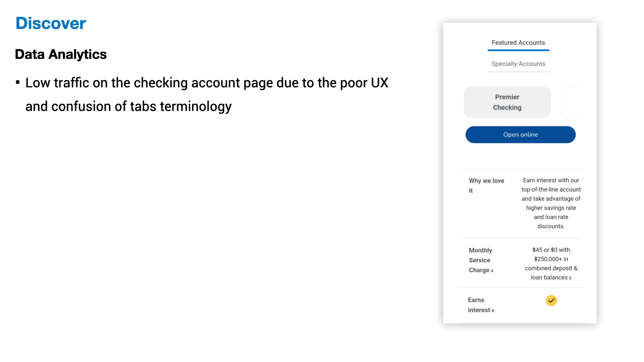Viewport: 644px width, 362px height.
Task: Click the grey underline beneath Specialty Accounts
Action: click(x=518, y=72)
